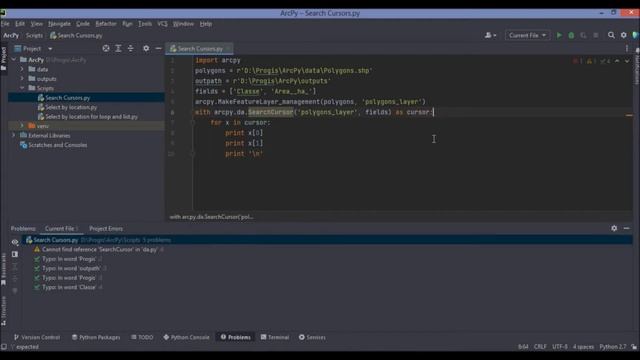The width and height of the screenshot is (640, 360).
Task: Collapse the ArcPy root folder
Action: click(x=14, y=60)
